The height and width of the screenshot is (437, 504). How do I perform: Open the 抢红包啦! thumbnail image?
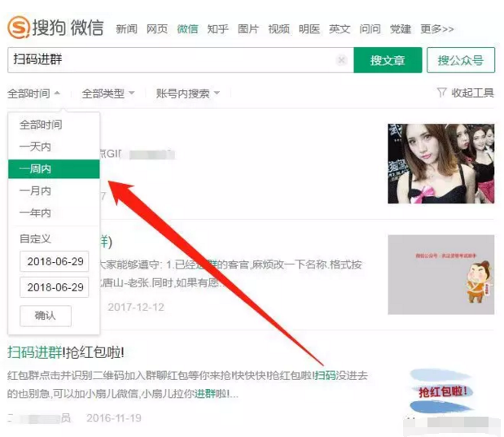pos(441,391)
